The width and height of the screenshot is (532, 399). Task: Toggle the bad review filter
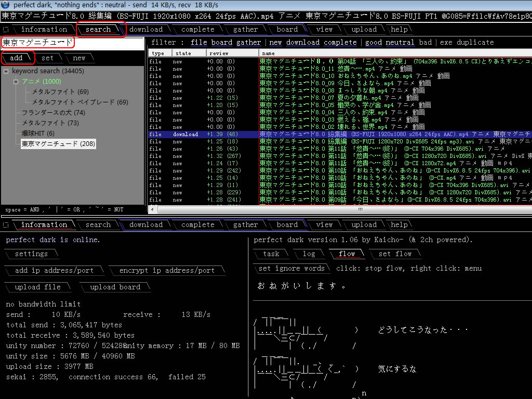pos(425,43)
